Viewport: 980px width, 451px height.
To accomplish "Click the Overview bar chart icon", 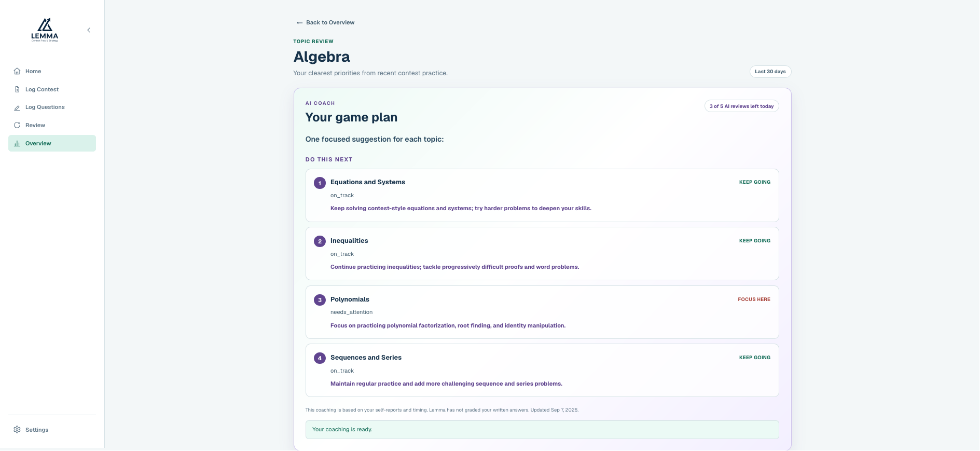I will point(17,143).
